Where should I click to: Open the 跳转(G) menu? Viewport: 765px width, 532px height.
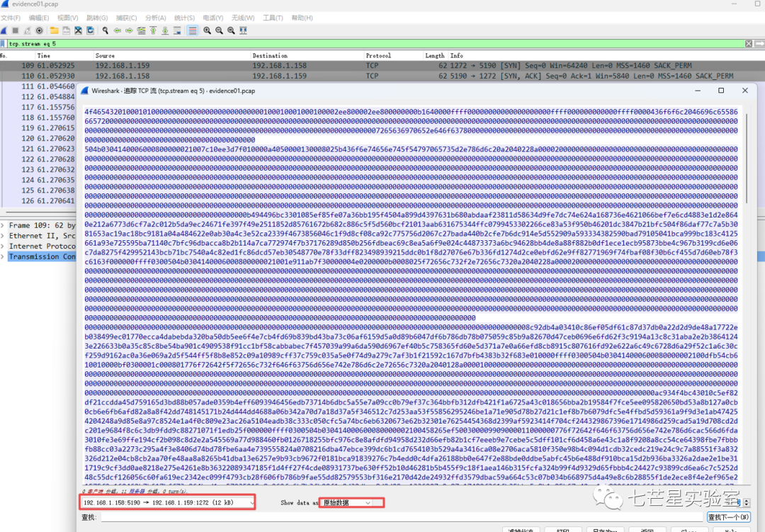click(x=97, y=18)
